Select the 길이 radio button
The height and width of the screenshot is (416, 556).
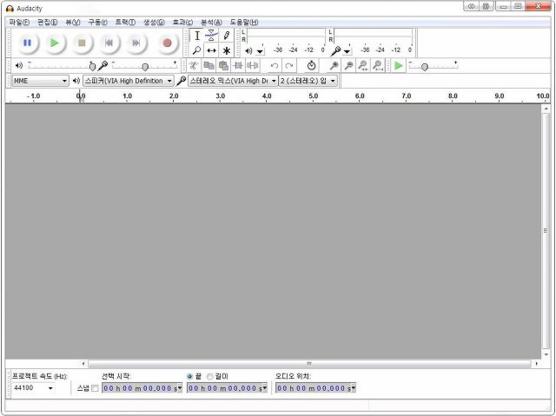[210, 376]
